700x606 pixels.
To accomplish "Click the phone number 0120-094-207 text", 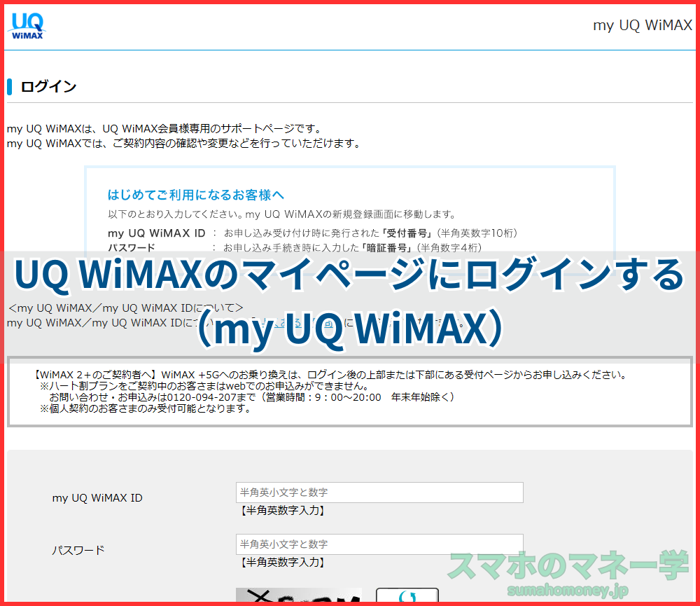I will click(202, 397).
